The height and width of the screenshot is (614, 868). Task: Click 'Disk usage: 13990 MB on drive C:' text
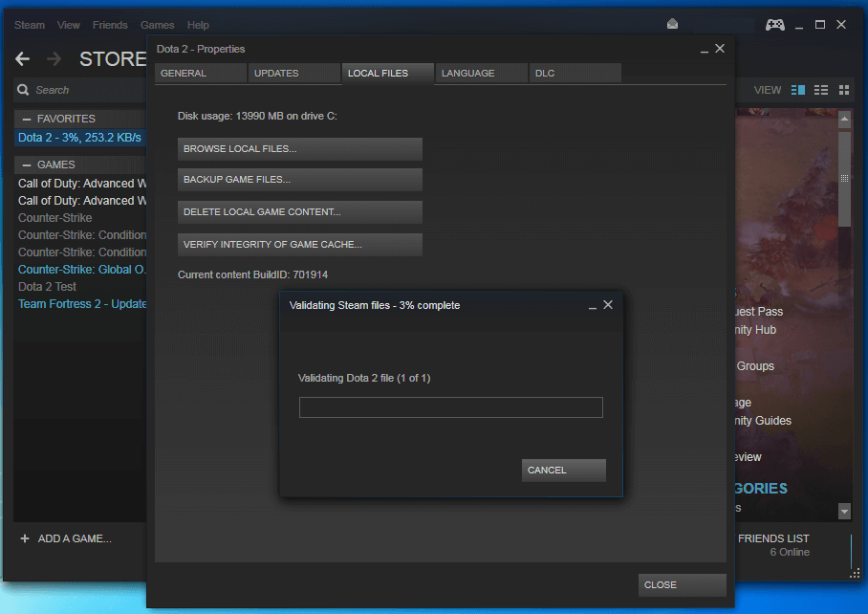coord(257,117)
